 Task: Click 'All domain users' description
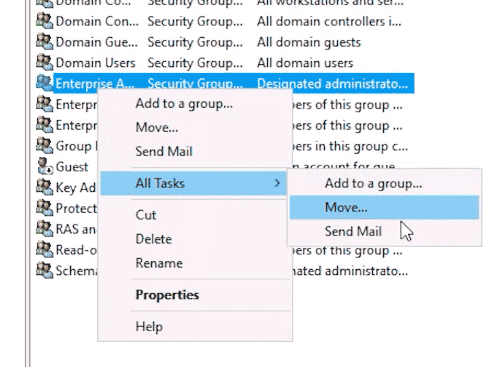(x=305, y=63)
